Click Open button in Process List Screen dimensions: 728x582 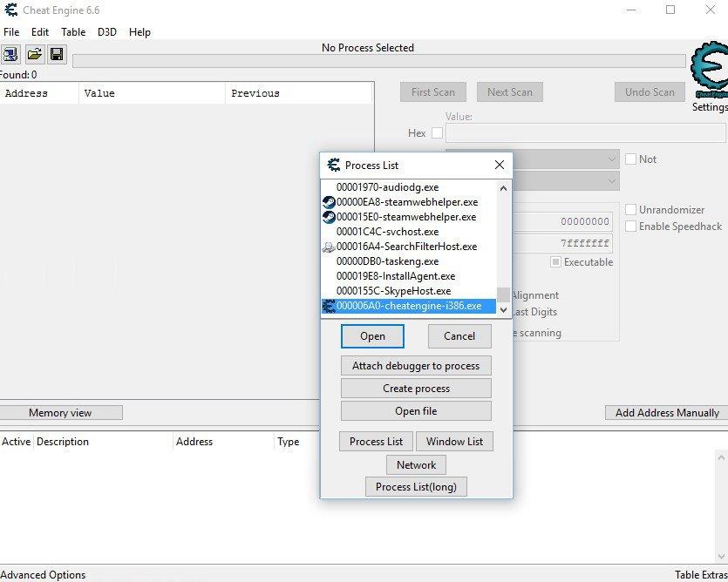tap(372, 336)
